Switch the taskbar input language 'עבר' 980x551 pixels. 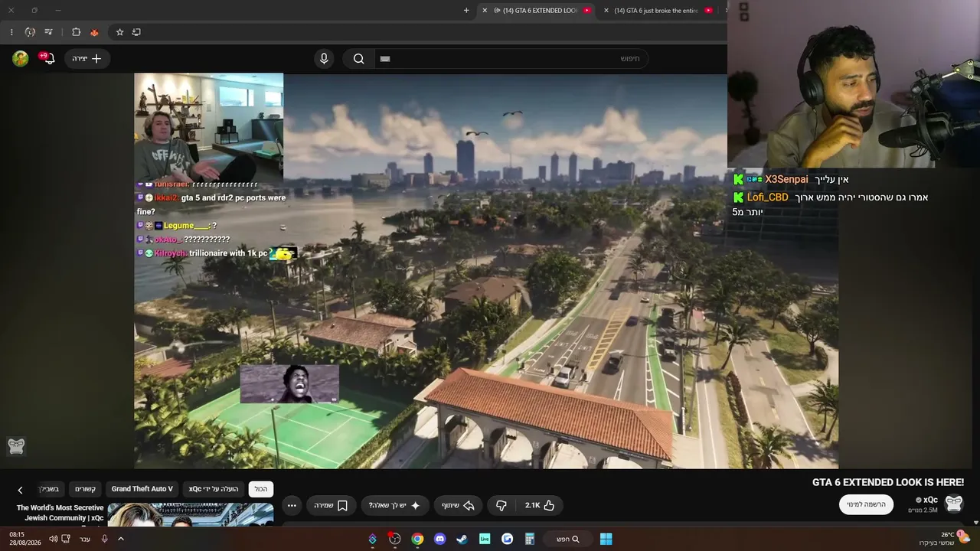(x=85, y=539)
